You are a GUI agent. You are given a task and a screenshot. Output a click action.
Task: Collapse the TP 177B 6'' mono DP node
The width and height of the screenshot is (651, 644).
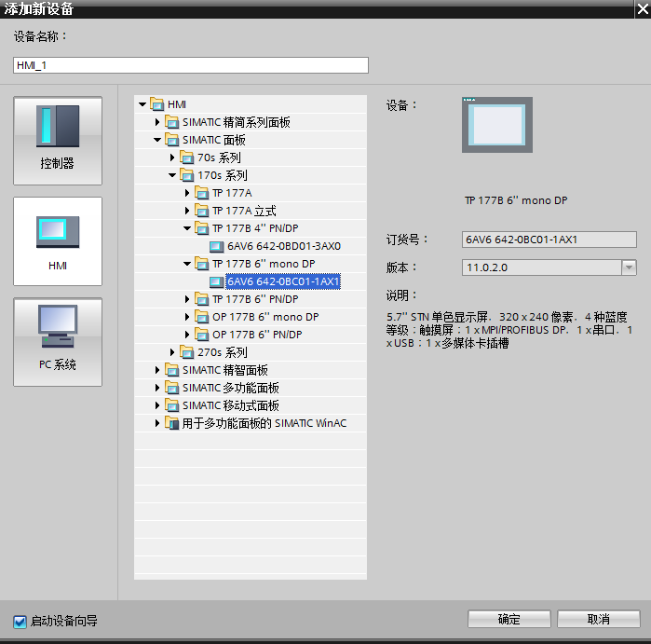[x=187, y=264]
